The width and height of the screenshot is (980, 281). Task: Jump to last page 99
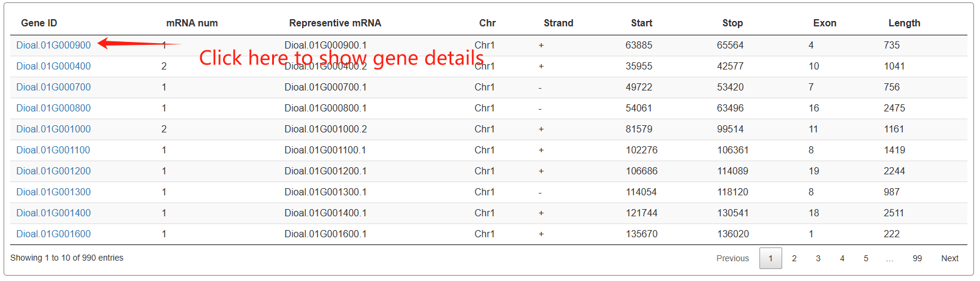(917, 258)
